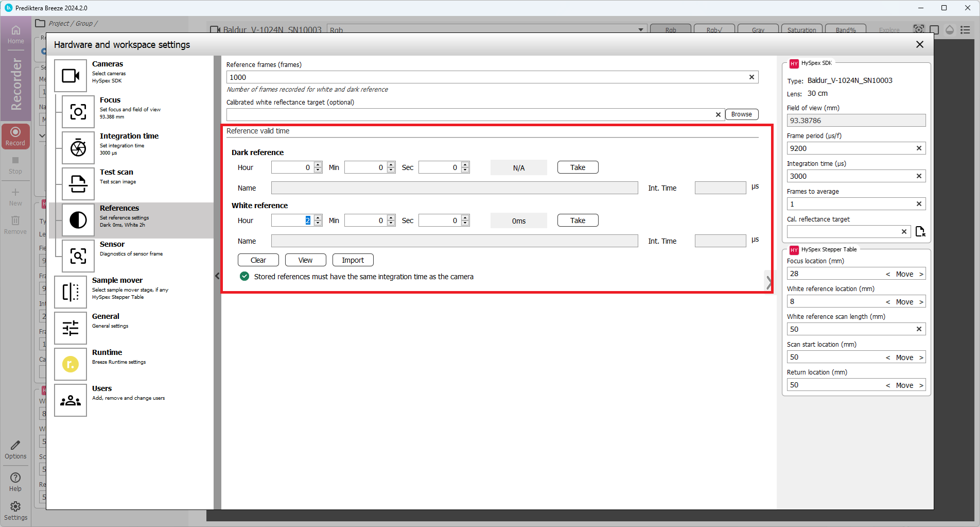Increase the Dark reference Sec value
The width and height of the screenshot is (980, 527).
click(x=465, y=164)
